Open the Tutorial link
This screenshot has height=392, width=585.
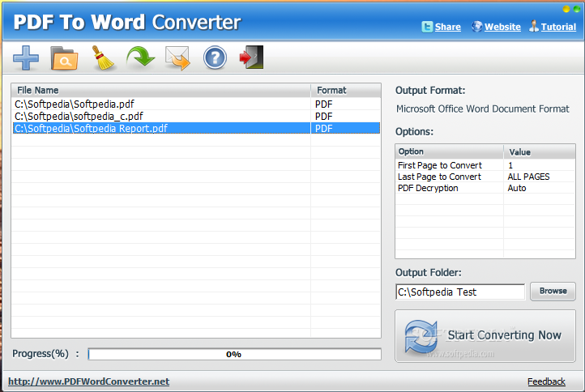coord(558,27)
